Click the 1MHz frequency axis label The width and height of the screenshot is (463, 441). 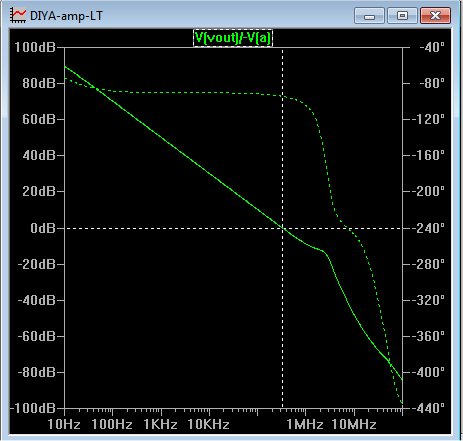[x=305, y=425]
